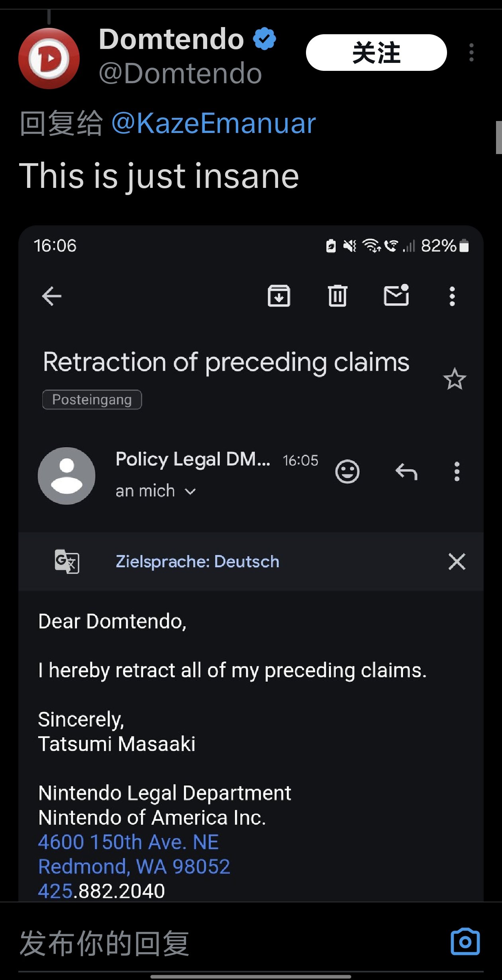Click the archive email icon
This screenshot has height=980, width=502.
coord(279,296)
